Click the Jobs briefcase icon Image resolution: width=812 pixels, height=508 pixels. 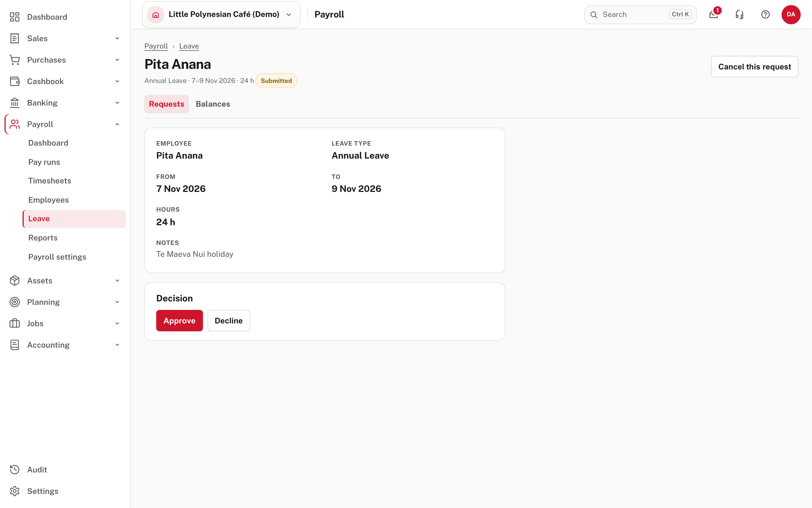14,323
